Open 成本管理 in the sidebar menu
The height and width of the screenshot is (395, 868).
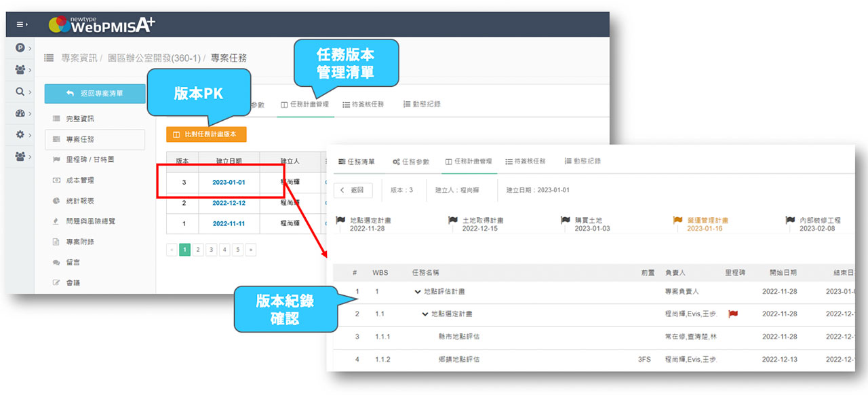pos(79,181)
